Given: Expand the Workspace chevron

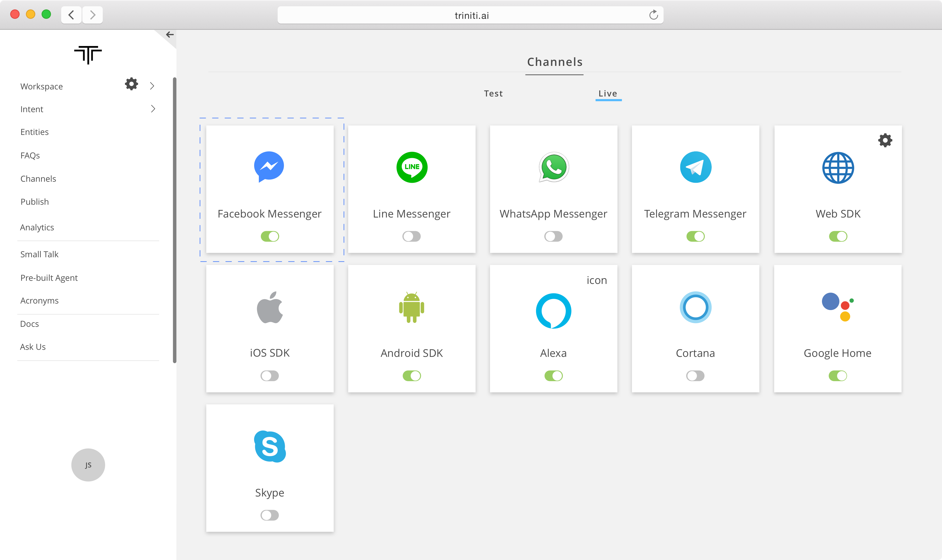Looking at the screenshot, I should point(152,86).
